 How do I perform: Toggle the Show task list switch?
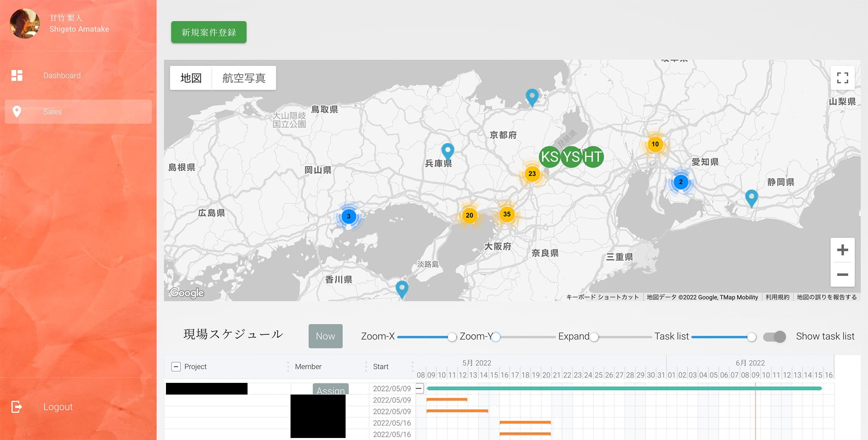775,336
